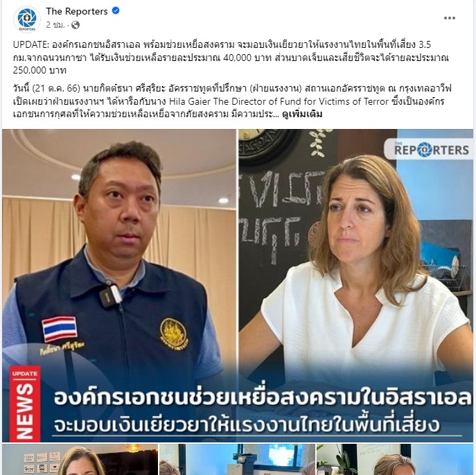Open the bottom-right thumbnail photo
Screen dimensions: 476x475
pyautogui.click(x=395, y=459)
